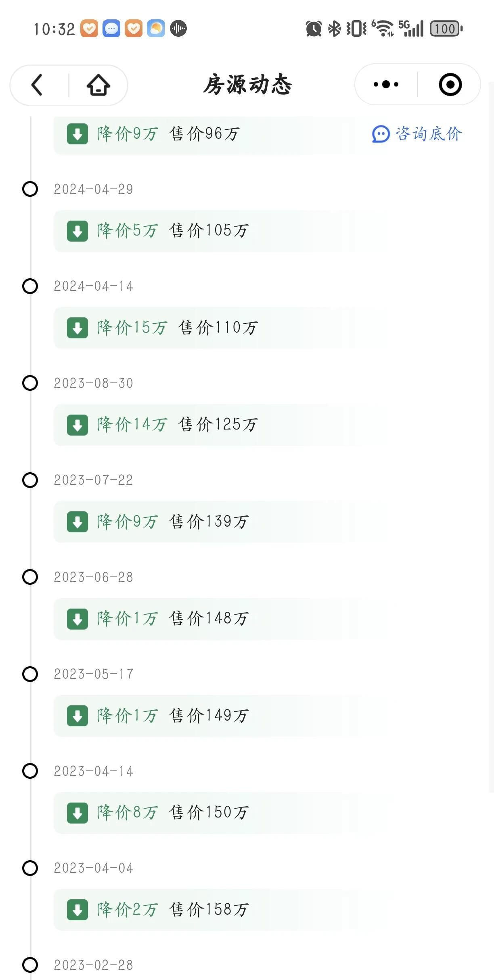Click the blue chat bubble icon

(381, 134)
